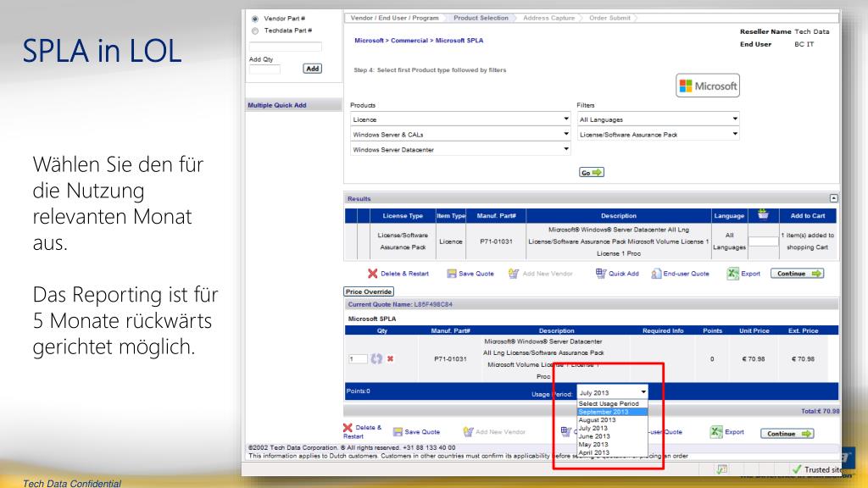Open the Windows Server & CALs dropdown

click(460, 134)
